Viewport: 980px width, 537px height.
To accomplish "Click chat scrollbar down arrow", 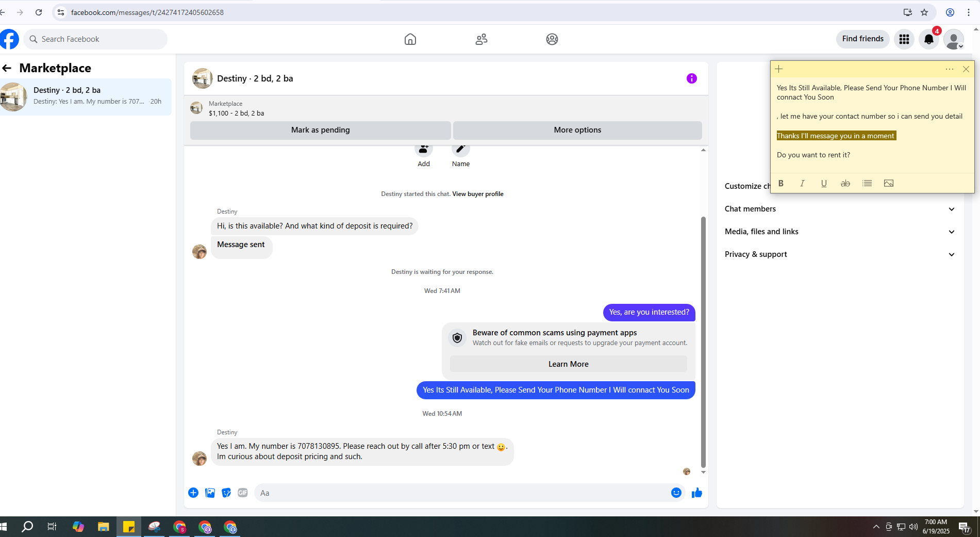I will pos(703,472).
